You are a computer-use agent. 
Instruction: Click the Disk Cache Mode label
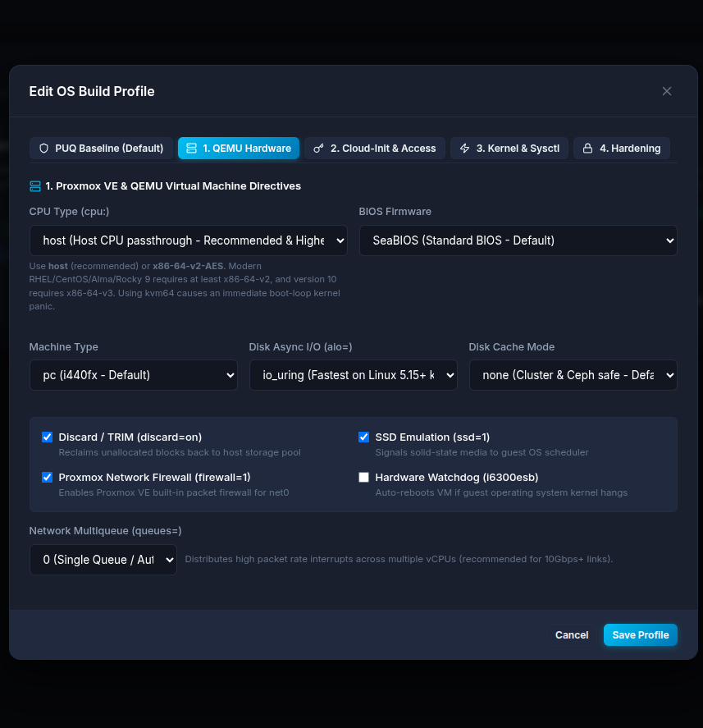click(x=511, y=347)
